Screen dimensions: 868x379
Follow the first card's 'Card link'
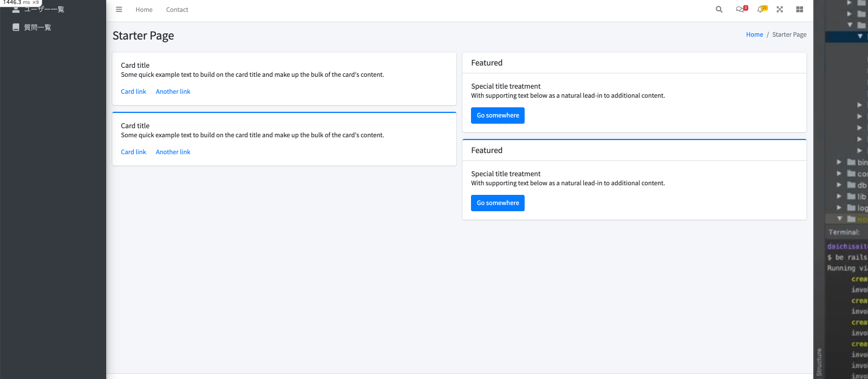point(133,92)
